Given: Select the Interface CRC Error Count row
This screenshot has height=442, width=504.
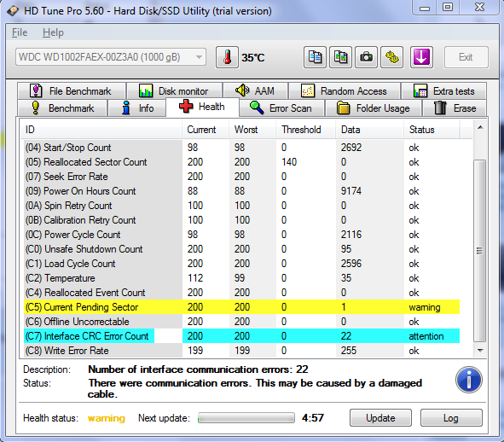Looking at the screenshot, I should [241, 336].
